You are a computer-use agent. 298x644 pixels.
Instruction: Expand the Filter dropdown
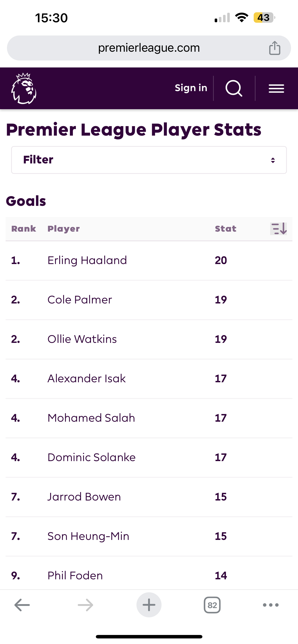tap(149, 160)
